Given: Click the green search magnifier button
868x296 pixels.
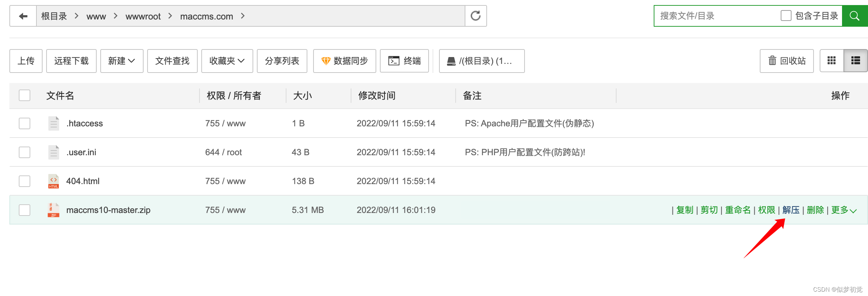Looking at the screenshot, I should pyautogui.click(x=854, y=16).
